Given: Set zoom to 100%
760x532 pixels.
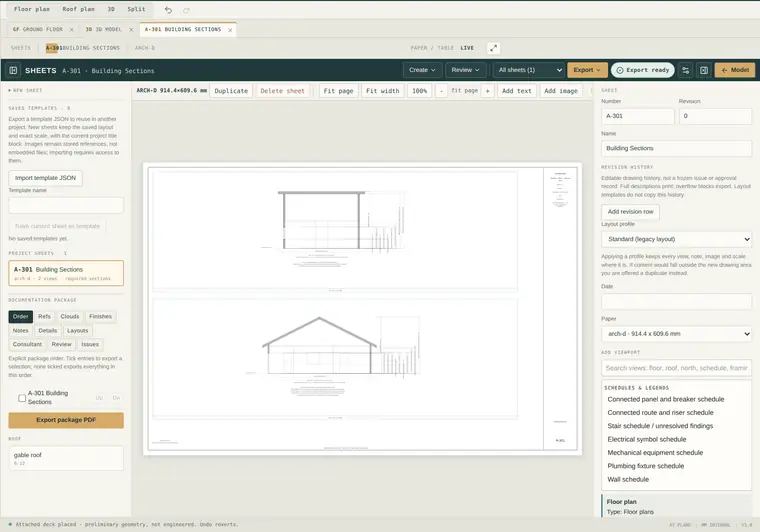Looking at the screenshot, I should (419, 91).
